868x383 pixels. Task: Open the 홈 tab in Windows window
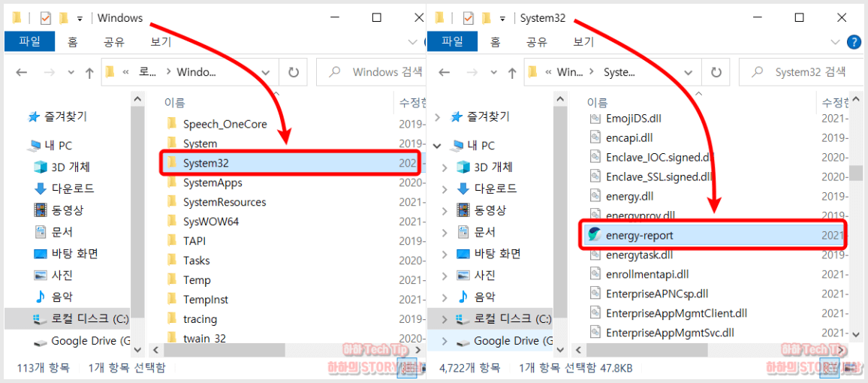click(x=73, y=41)
